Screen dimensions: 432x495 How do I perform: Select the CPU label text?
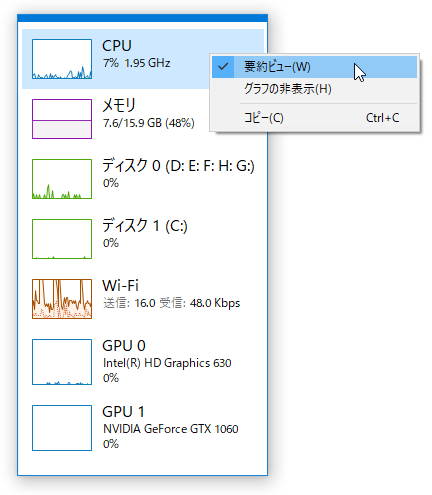[x=117, y=46]
